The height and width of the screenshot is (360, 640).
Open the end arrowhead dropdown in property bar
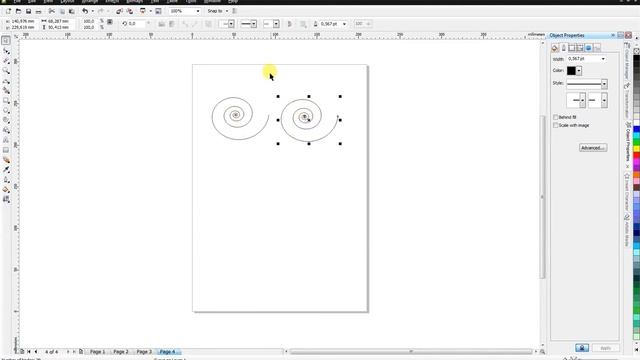pyautogui.click(x=276, y=24)
